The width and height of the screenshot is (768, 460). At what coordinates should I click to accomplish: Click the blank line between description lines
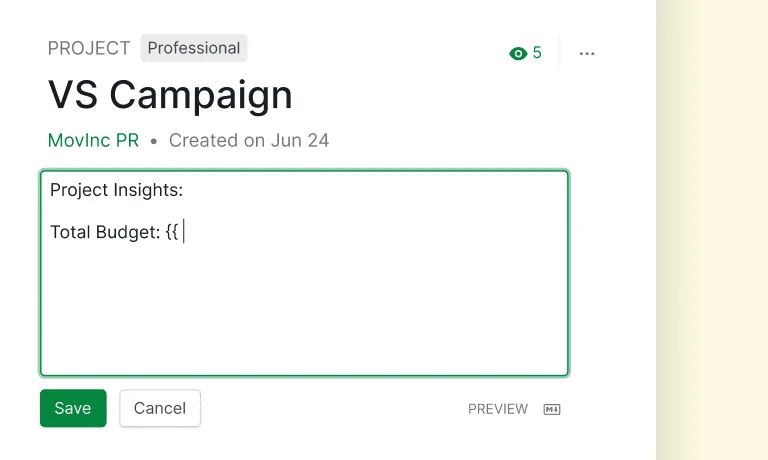pyautogui.click(x=304, y=211)
